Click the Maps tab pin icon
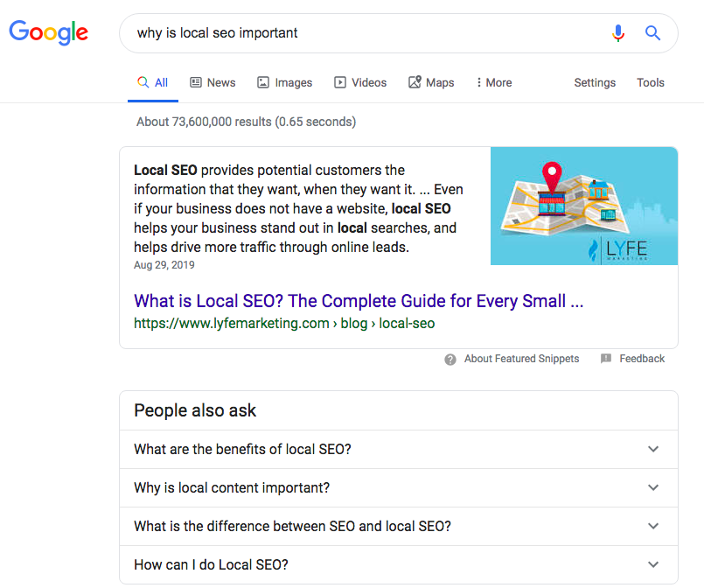704x588 pixels. tap(415, 81)
